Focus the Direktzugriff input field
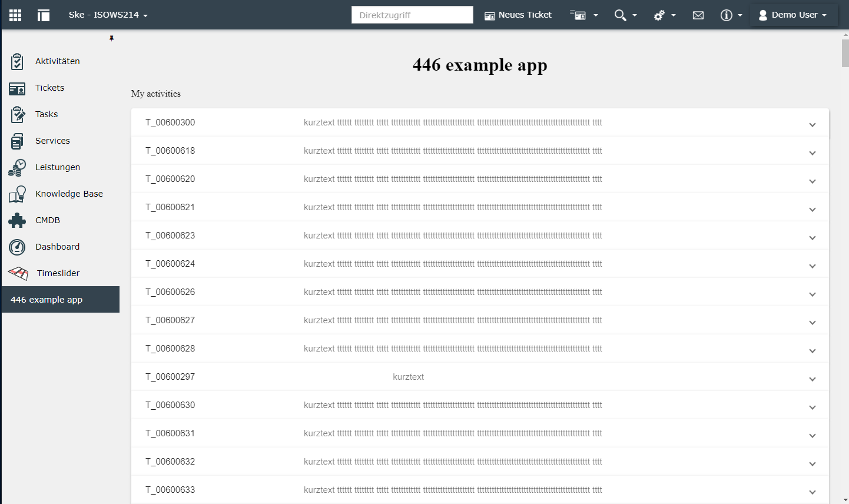 click(x=412, y=15)
